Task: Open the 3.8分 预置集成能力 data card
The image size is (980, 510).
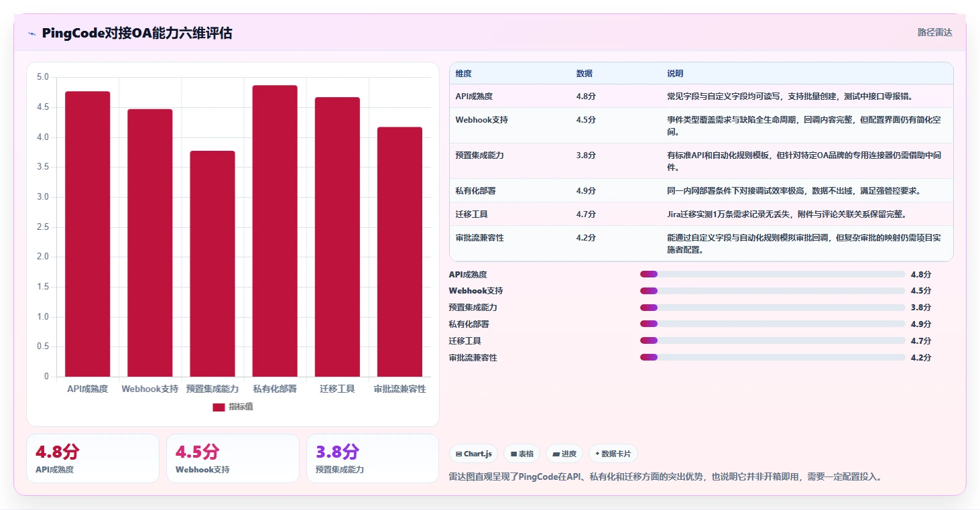Action: [373, 458]
